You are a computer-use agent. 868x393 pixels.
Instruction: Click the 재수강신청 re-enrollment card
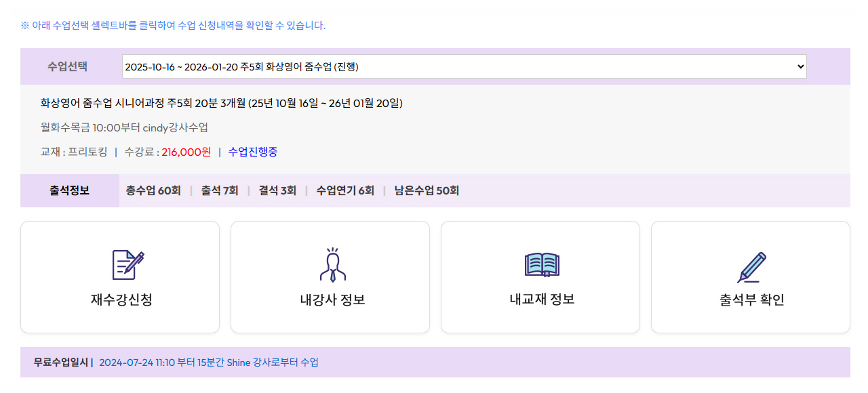(120, 276)
